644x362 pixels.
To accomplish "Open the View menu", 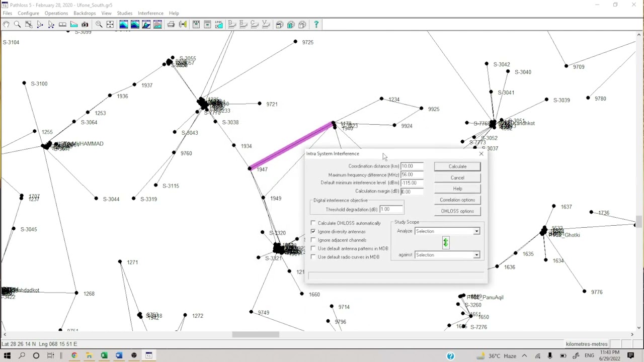I will 106,13.
